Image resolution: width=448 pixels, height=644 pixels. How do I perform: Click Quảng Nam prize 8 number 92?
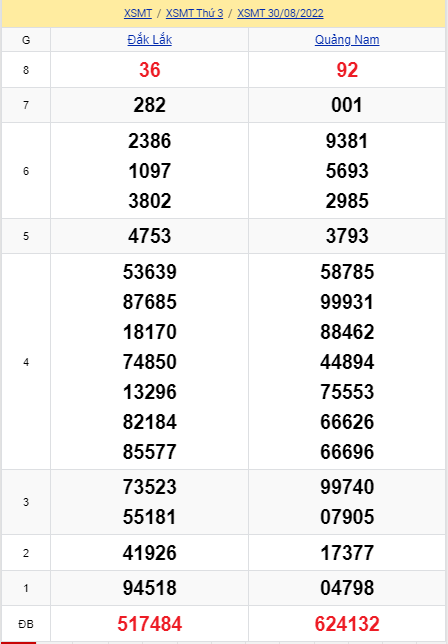347,70
